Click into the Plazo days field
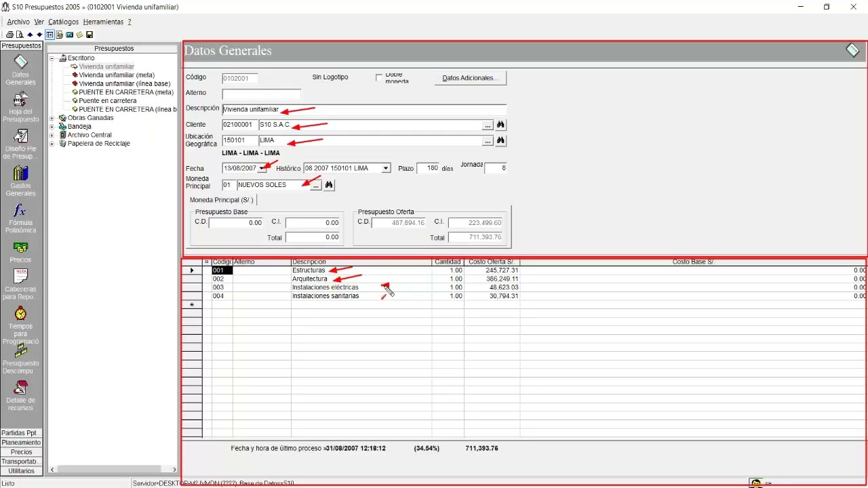 tap(428, 168)
